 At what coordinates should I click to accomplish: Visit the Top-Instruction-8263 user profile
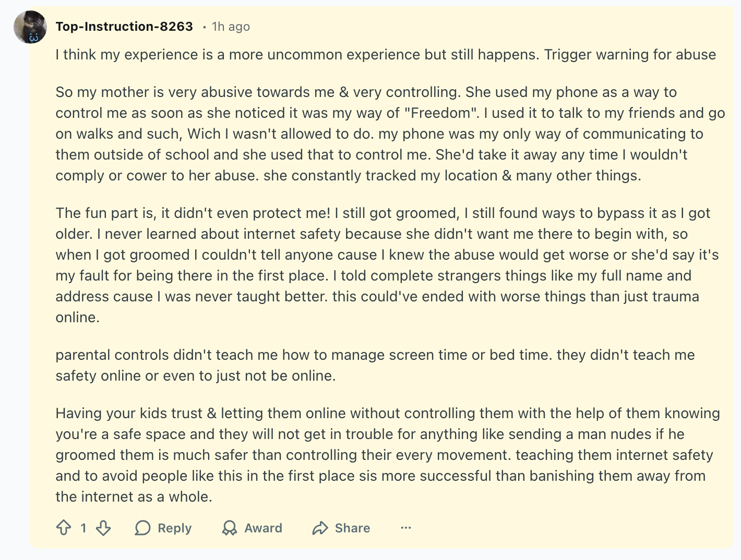(x=124, y=27)
